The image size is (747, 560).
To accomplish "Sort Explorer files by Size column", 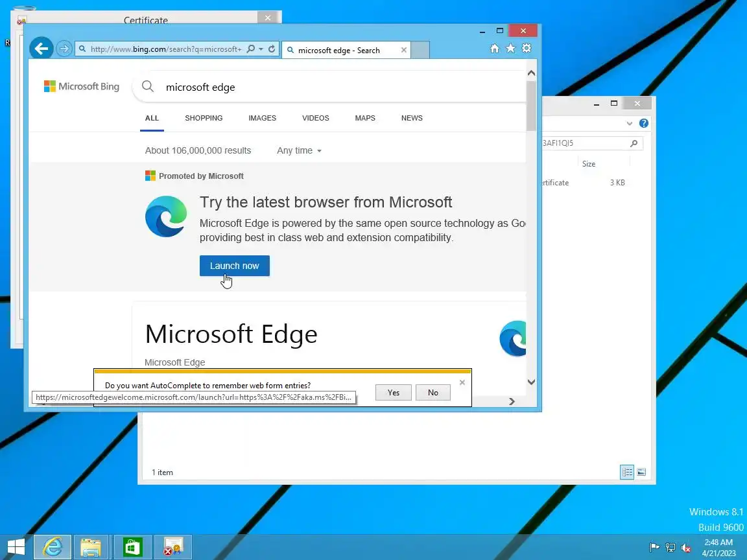I will (589, 164).
